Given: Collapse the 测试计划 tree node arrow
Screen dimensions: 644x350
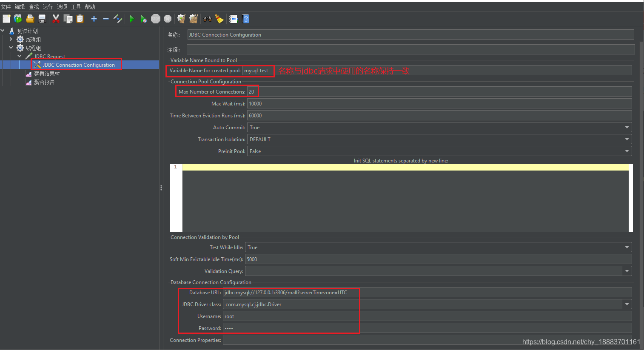Looking at the screenshot, I should (x=3, y=31).
